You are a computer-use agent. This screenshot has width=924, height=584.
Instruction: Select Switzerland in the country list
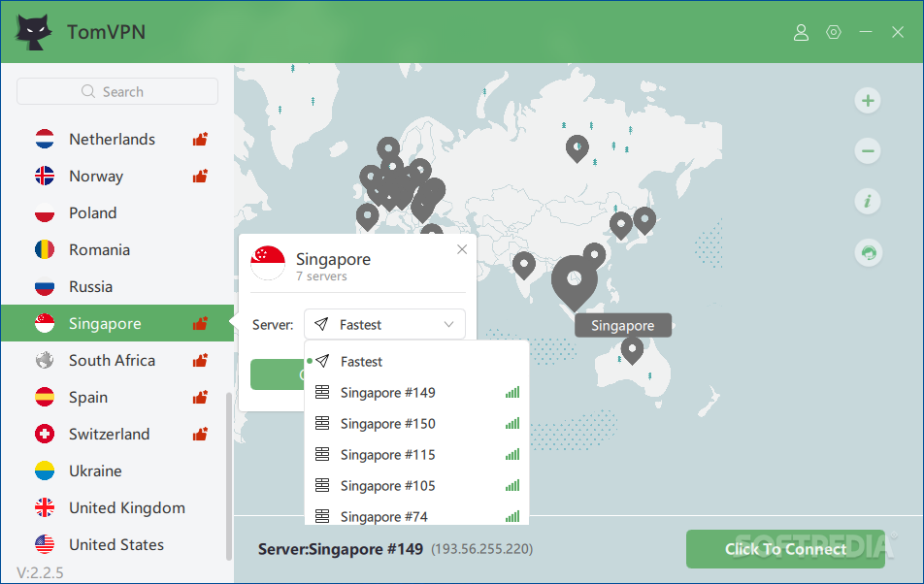[117, 435]
